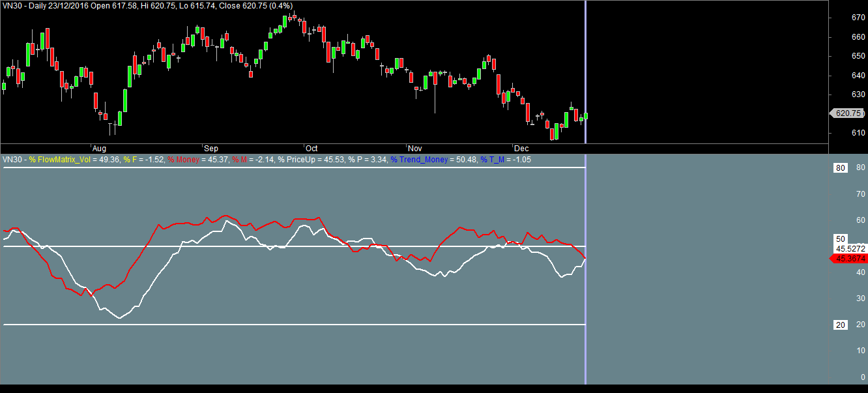This screenshot has width=868, height=393.
Task: Click the white 45.5272 value label
Action: pyautogui.click(x=850, y=248)
